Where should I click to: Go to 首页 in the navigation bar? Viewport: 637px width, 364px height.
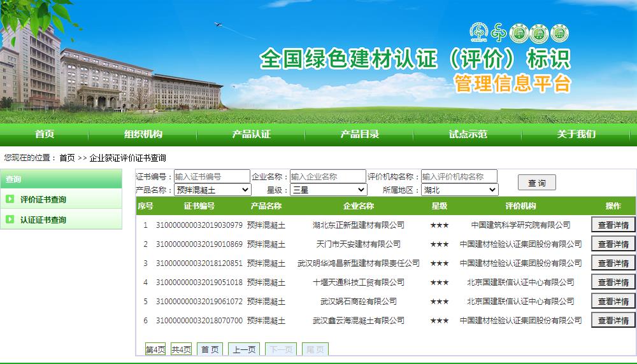(x=45, y=134)
